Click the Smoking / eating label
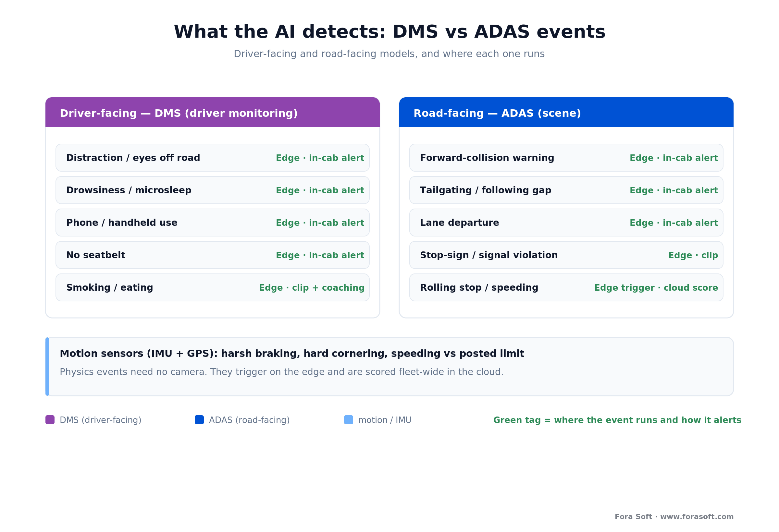 pos(110,288)
